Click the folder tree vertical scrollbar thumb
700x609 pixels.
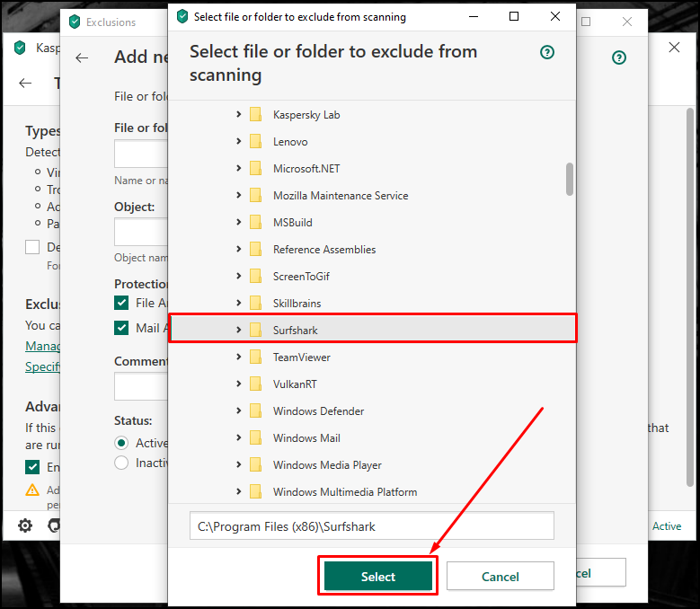[569, 179]
